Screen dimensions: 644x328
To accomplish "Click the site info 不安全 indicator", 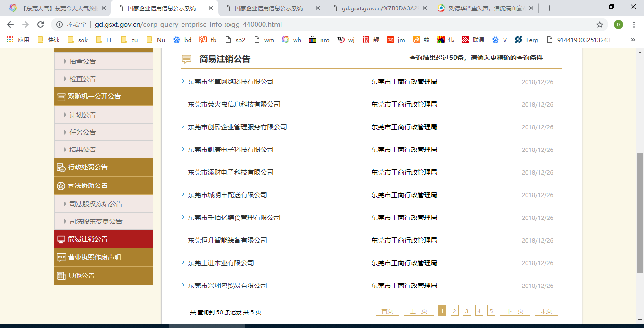I will click(x=71, y=25).
